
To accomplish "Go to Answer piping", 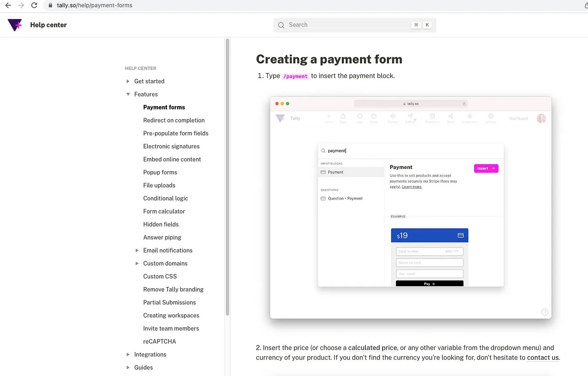I will (162, 238).
